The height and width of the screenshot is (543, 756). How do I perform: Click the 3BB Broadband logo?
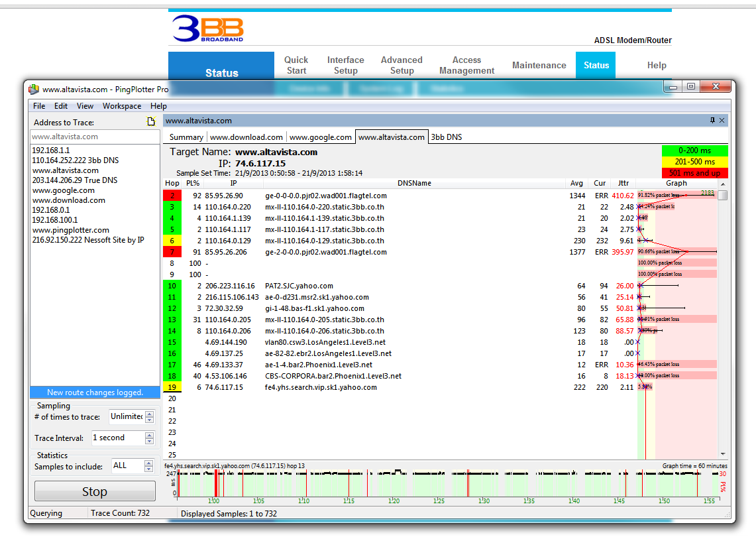click(207, 29)
